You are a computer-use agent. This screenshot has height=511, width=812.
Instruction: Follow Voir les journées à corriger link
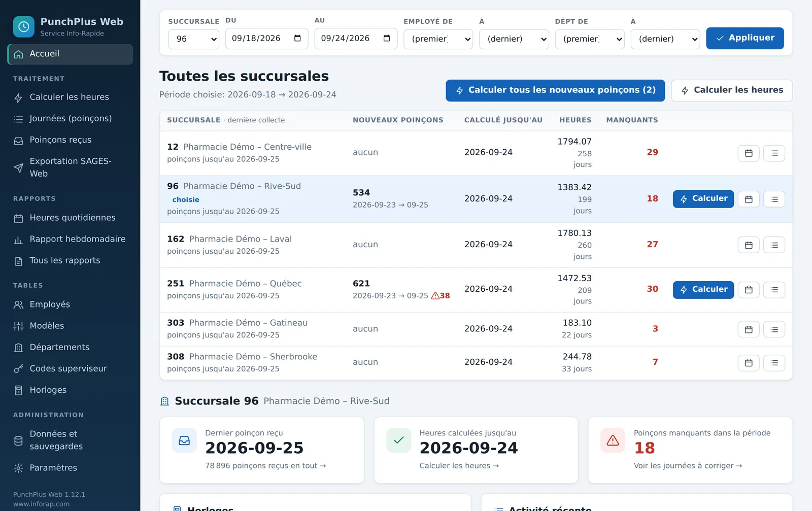(x=688, y=466)
